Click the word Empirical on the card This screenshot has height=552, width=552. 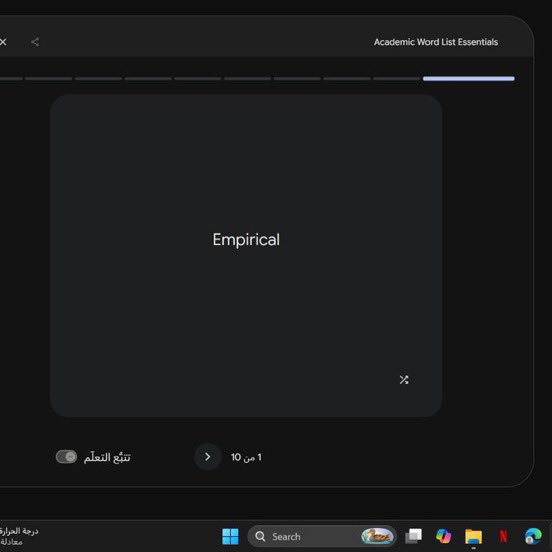coord(246,240)
